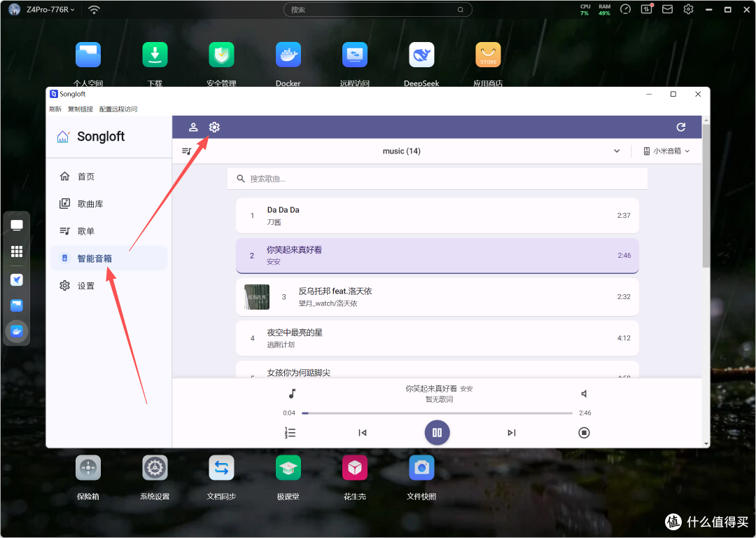Open system settings gear in top bar
Viewport: 756px width, 538px height.
[689, 9]
